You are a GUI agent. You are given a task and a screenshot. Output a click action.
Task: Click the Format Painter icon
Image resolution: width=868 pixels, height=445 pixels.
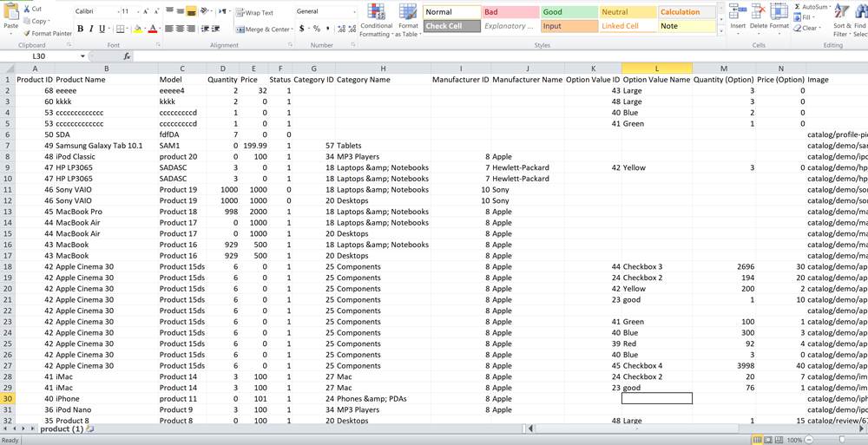pyautogui.click(x=26, y=34)
